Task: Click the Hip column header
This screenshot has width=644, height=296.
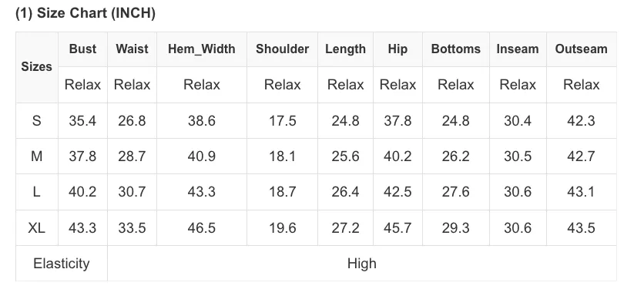Action: pyautogui.click(x=397, y=49)
